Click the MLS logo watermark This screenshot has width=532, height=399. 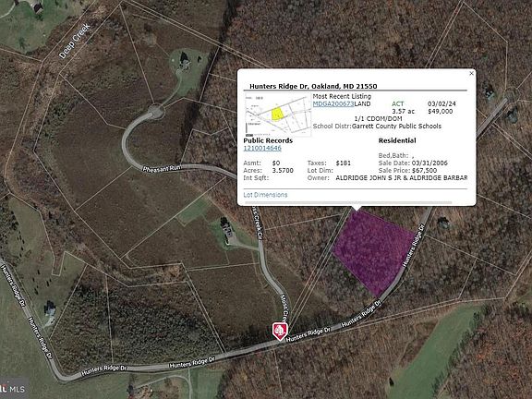pyautogui.click(x=13, y=389)
